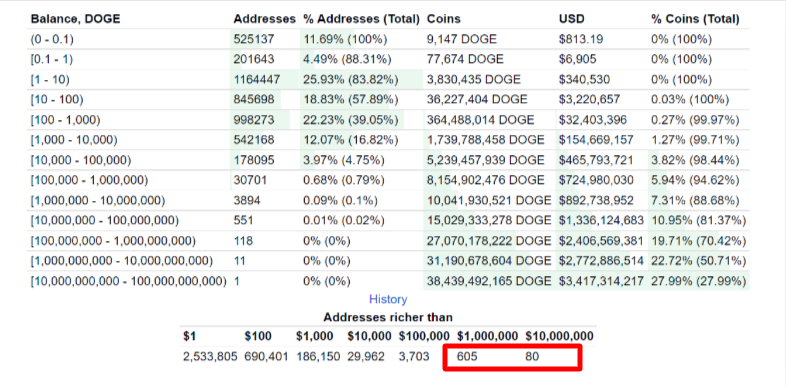Click the Balance, DOGE column header
This screenshot has width=786, height=387.
76,19
